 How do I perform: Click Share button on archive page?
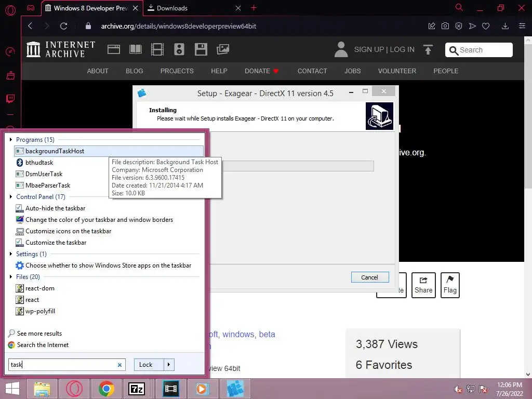(x=423, y=285)
